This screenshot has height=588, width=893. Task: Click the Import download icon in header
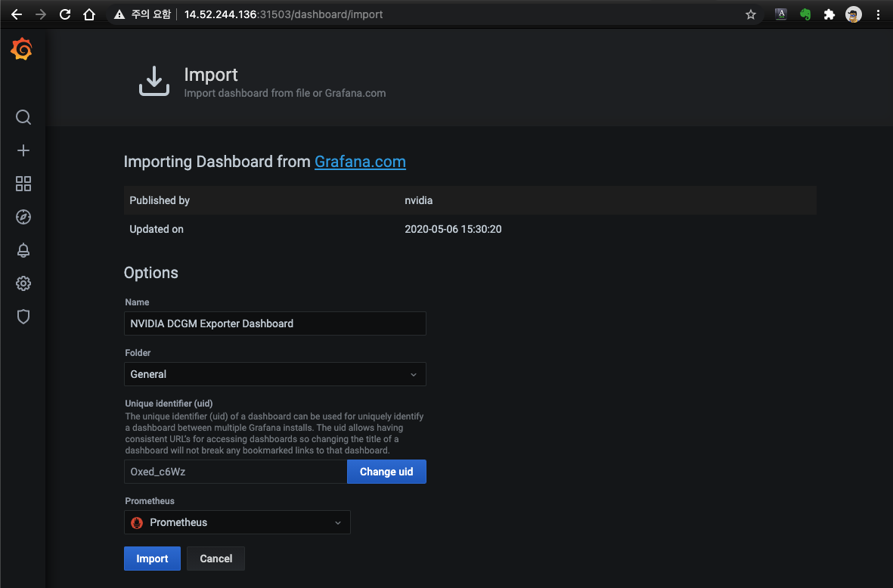point(154,81)
